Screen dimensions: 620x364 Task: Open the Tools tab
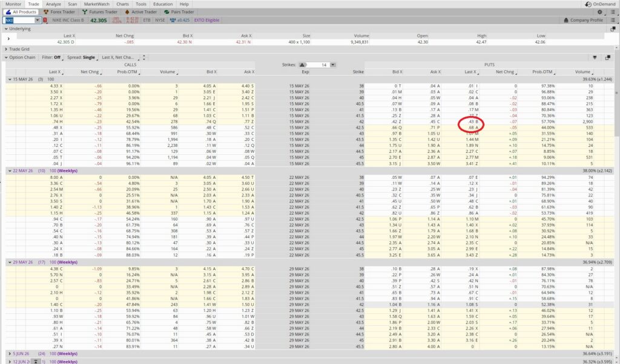[x=141, y=4]
